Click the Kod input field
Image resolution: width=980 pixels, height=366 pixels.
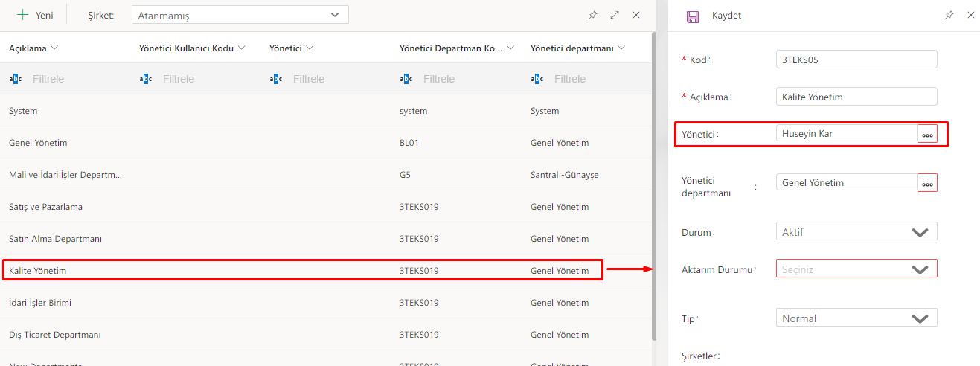coord(856,60)
